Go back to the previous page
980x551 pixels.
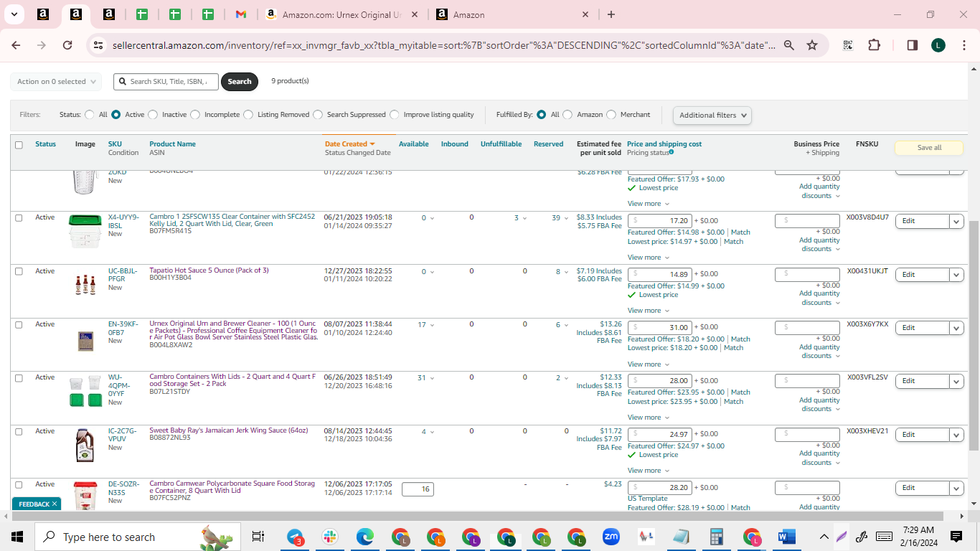click(16, 45)
